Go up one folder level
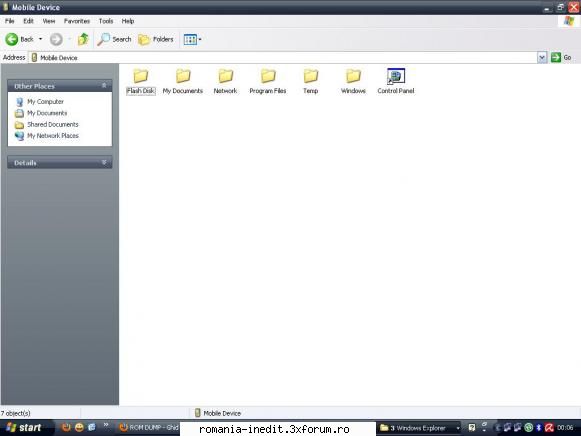This screenshot has height=436, width=581. point(83,39)
